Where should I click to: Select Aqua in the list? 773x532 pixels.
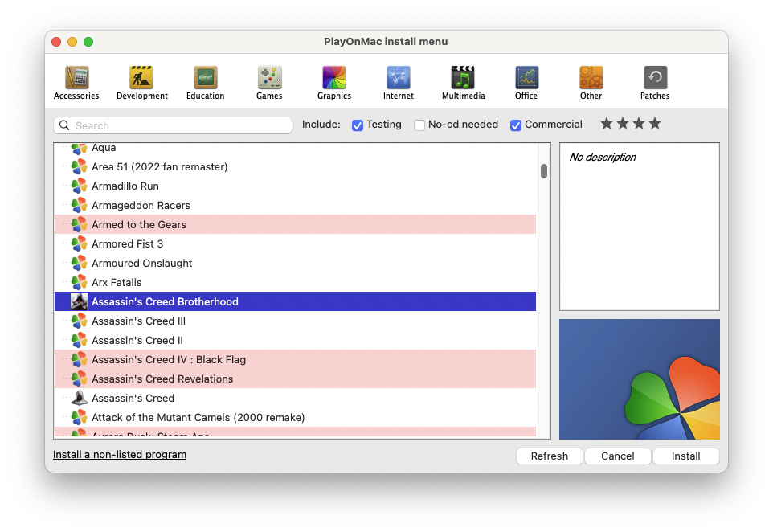(x=295, y=148)
